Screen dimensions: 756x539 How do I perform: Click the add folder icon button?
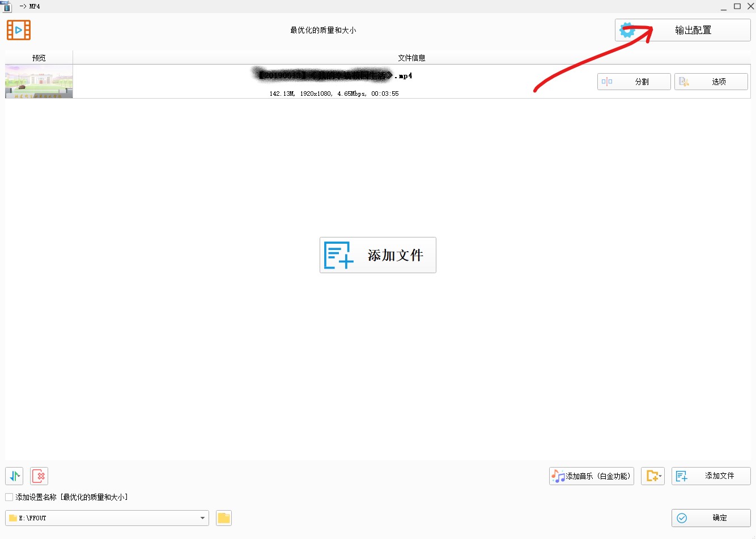pyautogui.click(x=653, y=476)
